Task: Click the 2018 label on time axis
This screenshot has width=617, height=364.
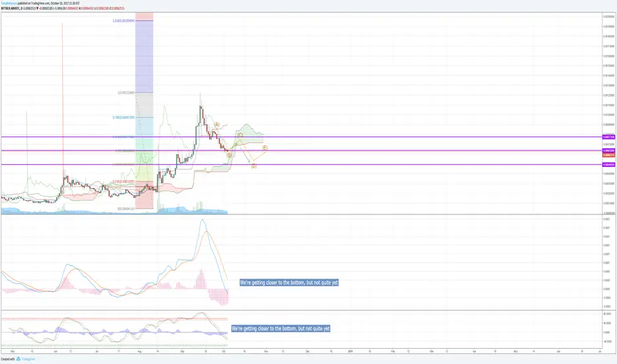Action: tap(350, 351)
